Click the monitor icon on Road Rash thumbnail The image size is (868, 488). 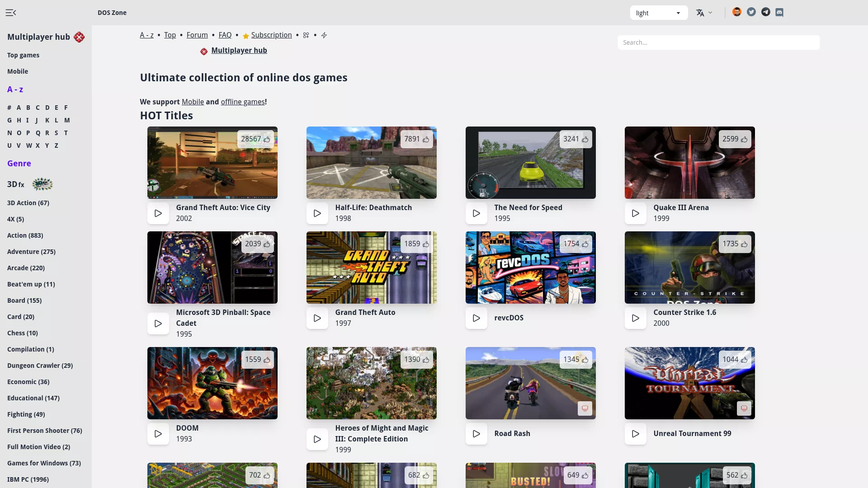click(585, 408)
